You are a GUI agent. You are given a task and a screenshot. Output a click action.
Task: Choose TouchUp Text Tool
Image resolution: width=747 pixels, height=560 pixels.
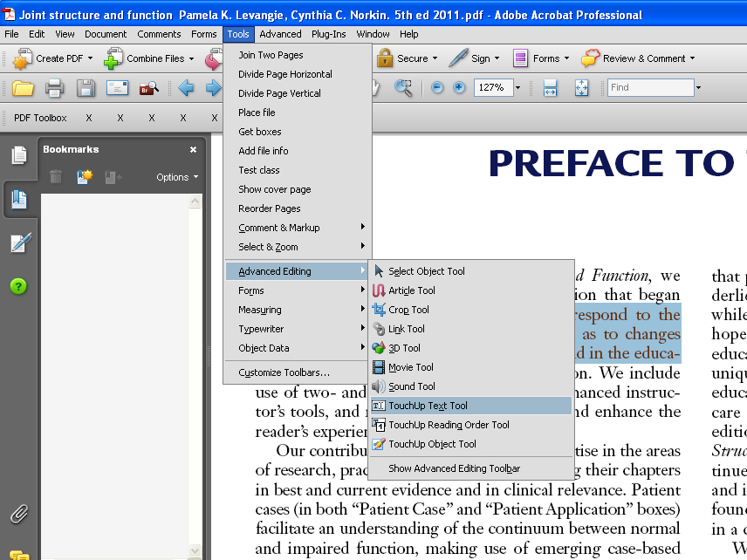pyautogui.click(x=471, y=406)
